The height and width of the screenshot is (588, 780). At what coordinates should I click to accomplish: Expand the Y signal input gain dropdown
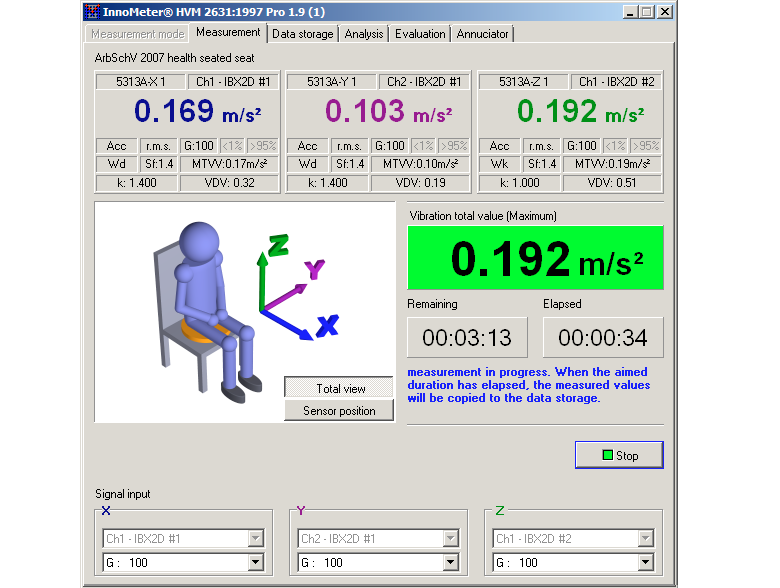451,563
